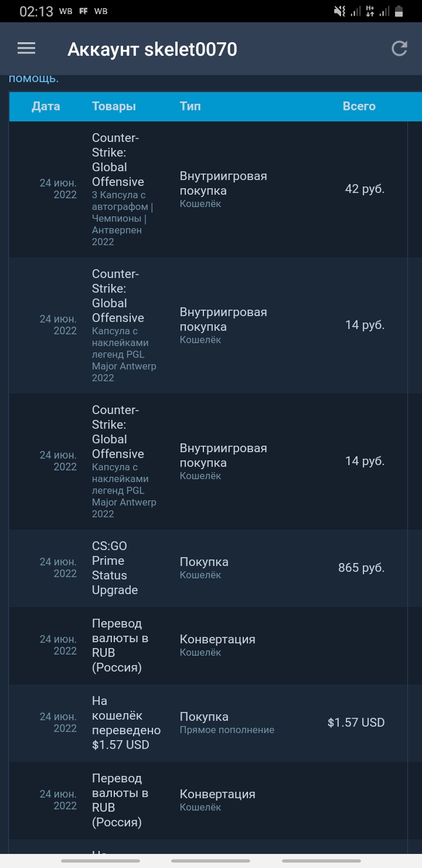This screenshot has height=868, width=422.
Task: Tap the first WB notification icon
Action: pyautogui.click(x=66, y=11)
